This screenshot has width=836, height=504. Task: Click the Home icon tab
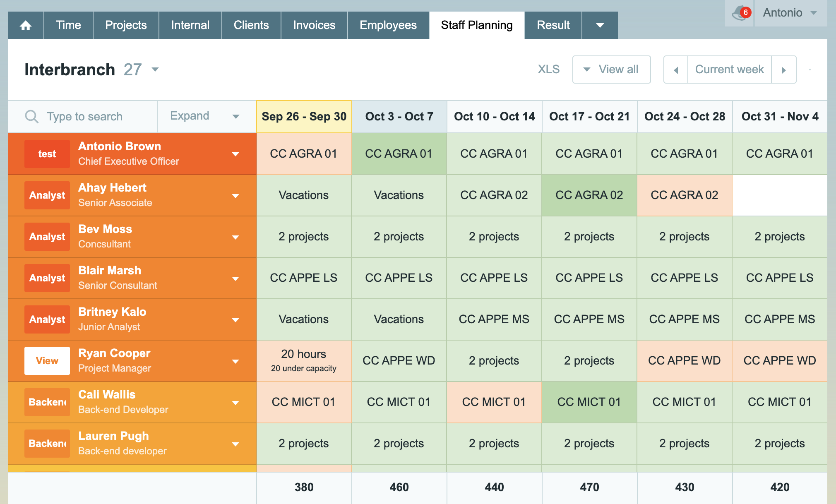pyautogui.click(x=26, y=25)
